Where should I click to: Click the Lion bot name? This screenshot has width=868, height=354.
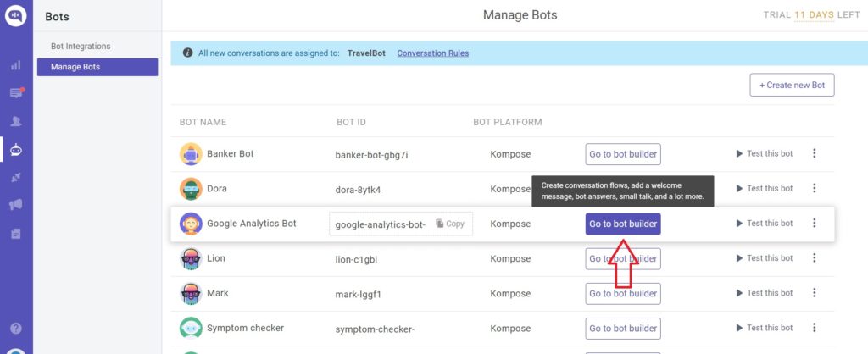tap(216, 258)
